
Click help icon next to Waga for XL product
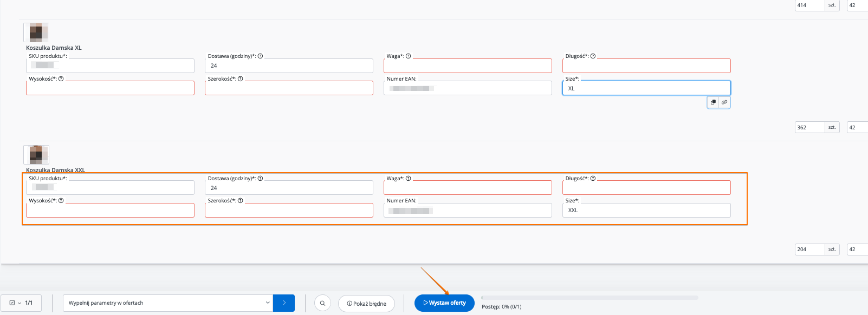point(409,56)
